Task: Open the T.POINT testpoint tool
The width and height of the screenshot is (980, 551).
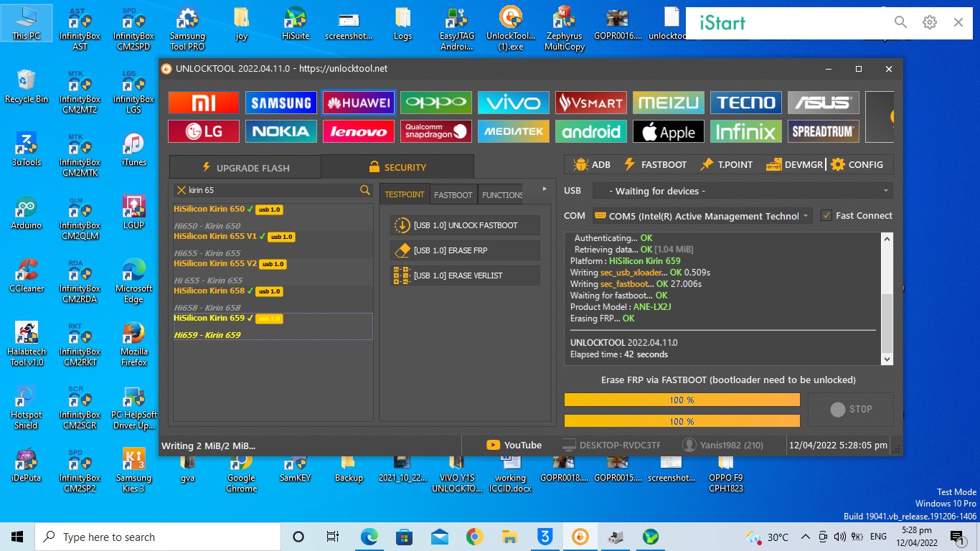Action: [x=726, y=164]
